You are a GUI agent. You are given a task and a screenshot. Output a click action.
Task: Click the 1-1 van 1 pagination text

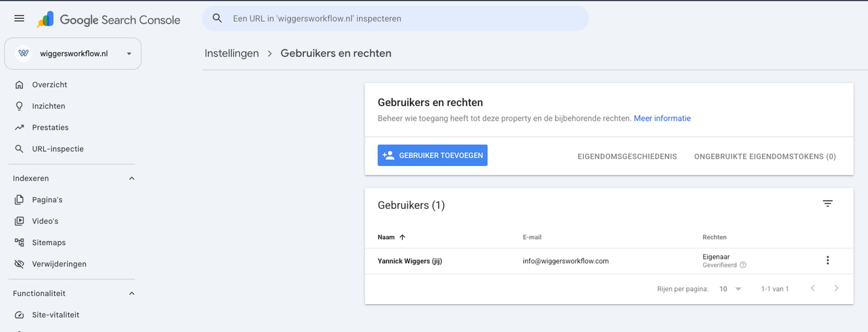(775, 289)
